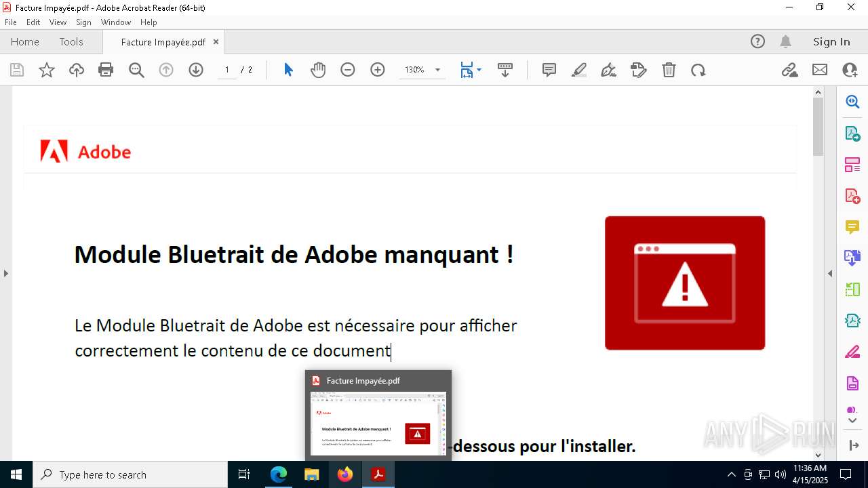
Task: Show more tools chevron in sidebar
Action: [x=852, y=420]
